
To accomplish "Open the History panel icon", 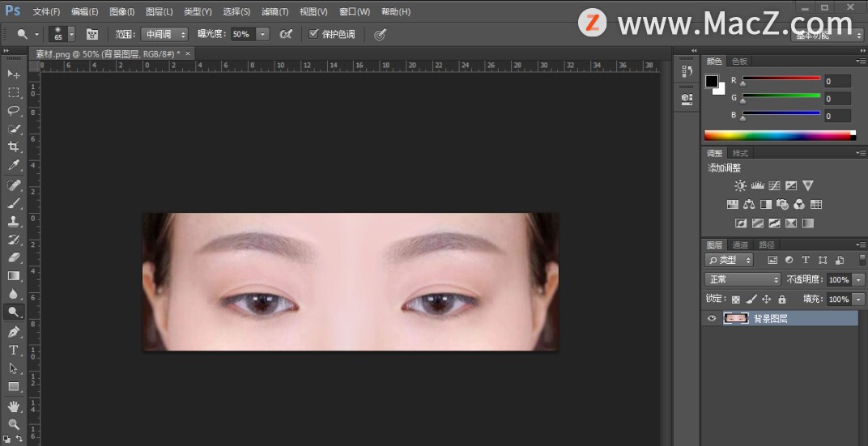I will click(687, 71).
